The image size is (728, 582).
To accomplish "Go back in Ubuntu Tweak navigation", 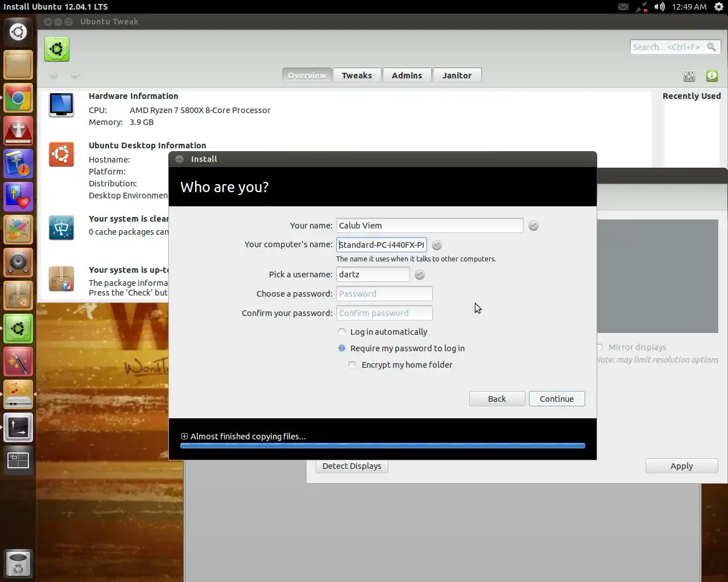I will coord(53,75).
